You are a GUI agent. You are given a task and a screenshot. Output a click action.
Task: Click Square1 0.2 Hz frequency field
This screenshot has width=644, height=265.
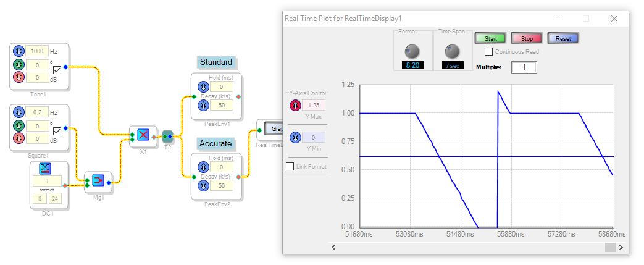(x=37, y=112)
